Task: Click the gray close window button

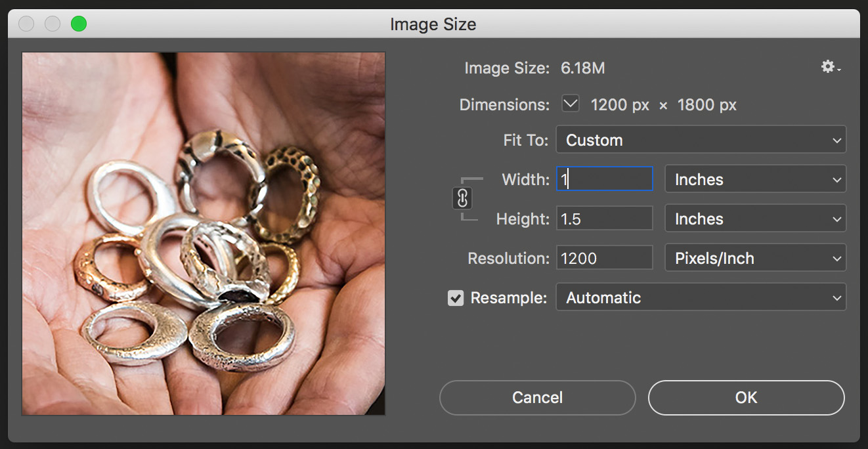Action: (x=26, y=24)
